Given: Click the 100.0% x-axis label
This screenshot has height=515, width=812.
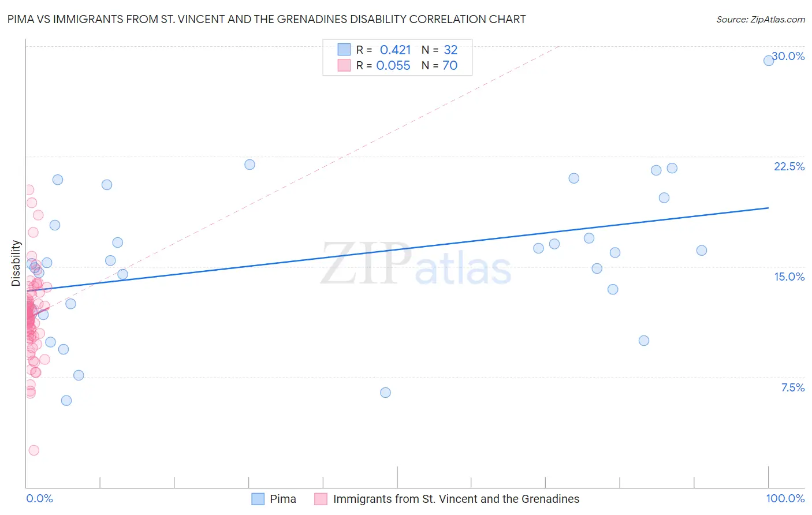Looking at the screenshot, I should (785, 498).
